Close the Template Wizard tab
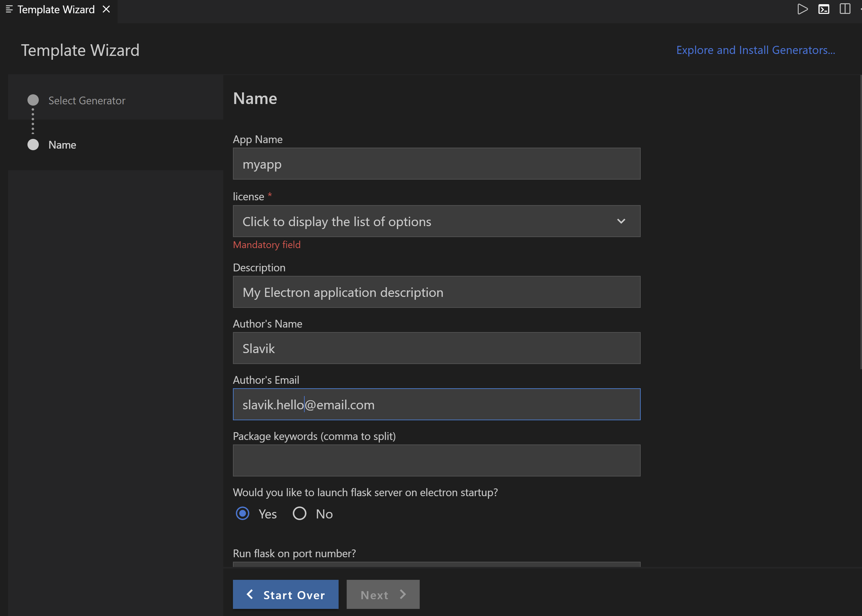 point(106,9)
